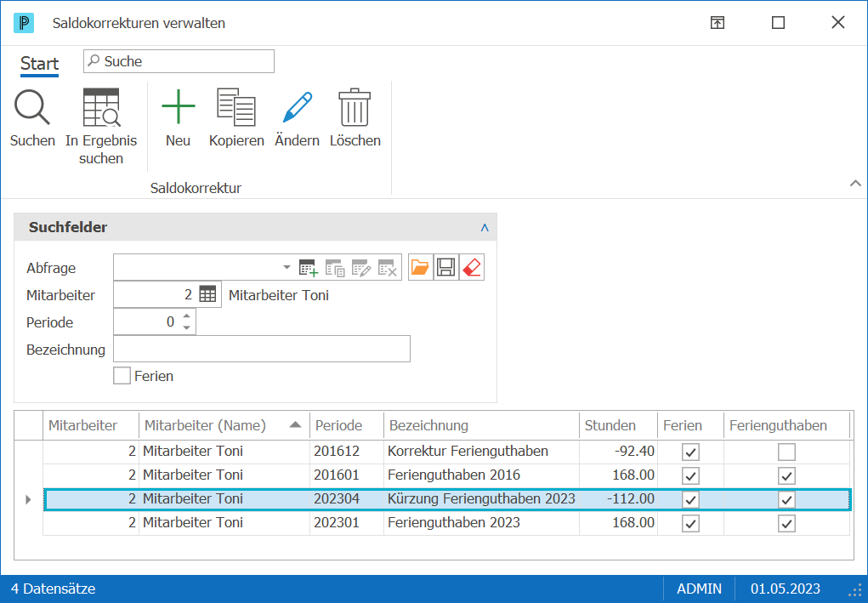Click into the Bezeichnung search field
The image size is (868, 603).
pos(262,349)
